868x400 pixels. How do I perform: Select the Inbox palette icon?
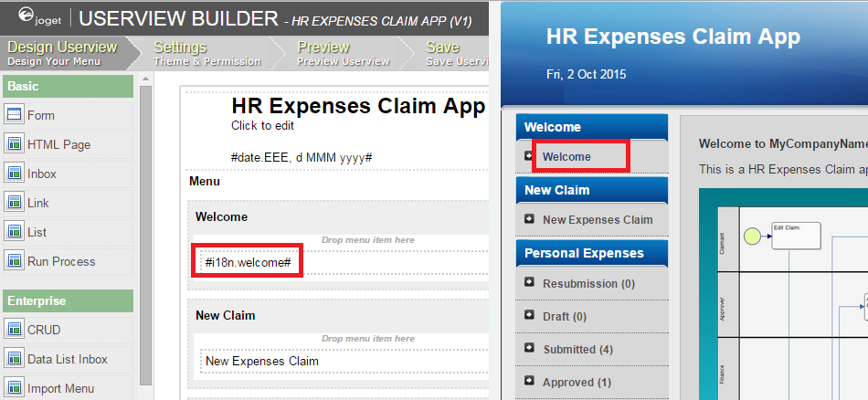coord(14,174)
